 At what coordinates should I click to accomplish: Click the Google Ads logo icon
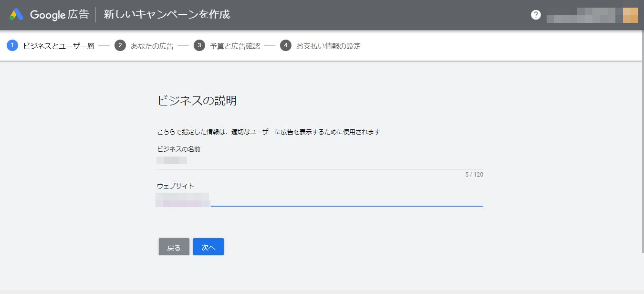tap(16, 15)
